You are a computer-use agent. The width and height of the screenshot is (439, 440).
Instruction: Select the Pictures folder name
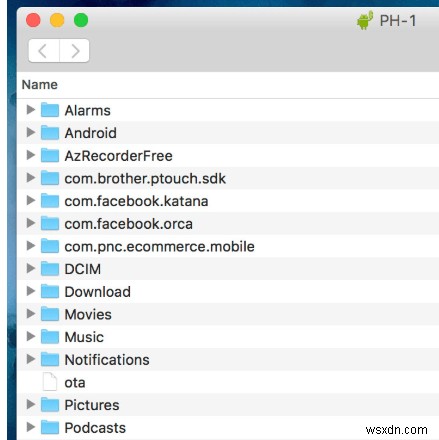(92, 405)
